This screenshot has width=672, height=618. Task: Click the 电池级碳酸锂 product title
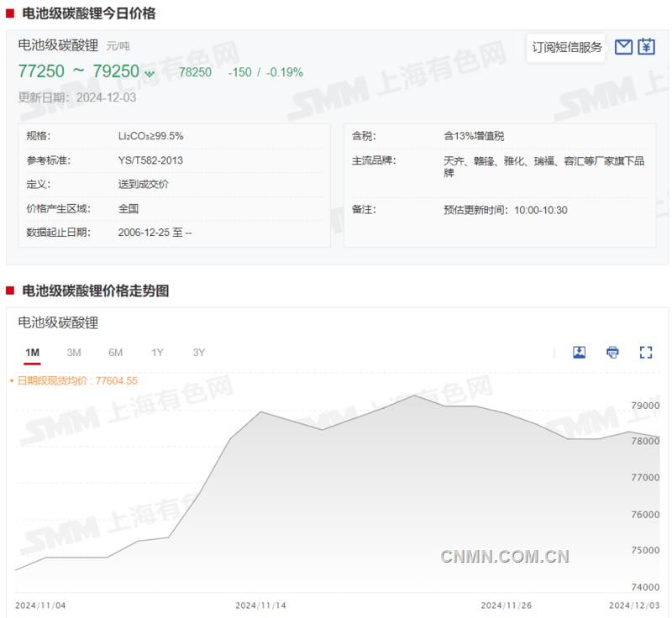[x=58, y=45]
